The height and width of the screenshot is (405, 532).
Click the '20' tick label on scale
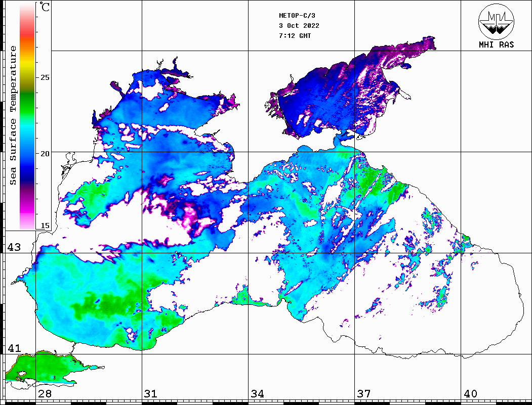point(45,154)
